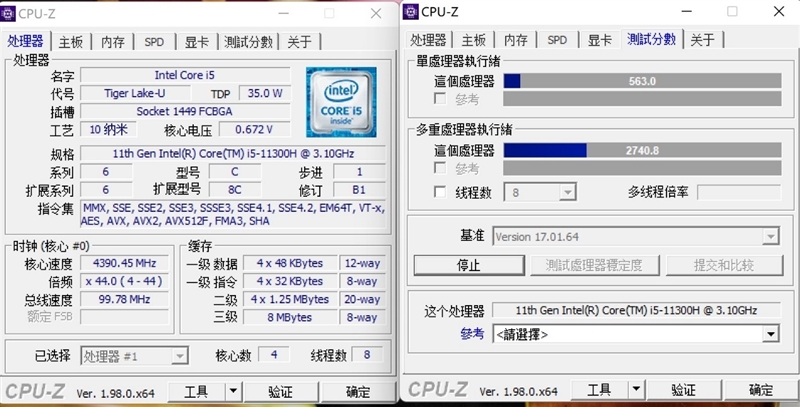800x407 pixels.
Task: Click the instruction set list text
Action: 233,214
